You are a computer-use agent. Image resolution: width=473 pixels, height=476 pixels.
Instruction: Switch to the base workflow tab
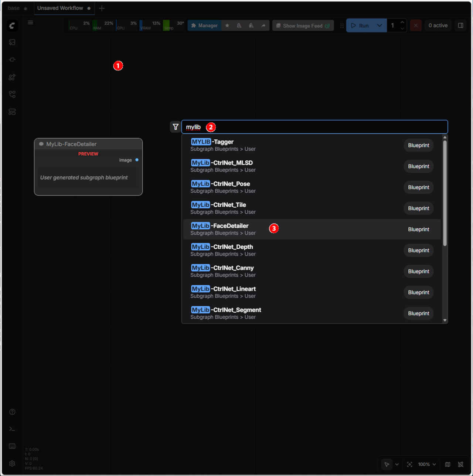click(x=14, y=8)
